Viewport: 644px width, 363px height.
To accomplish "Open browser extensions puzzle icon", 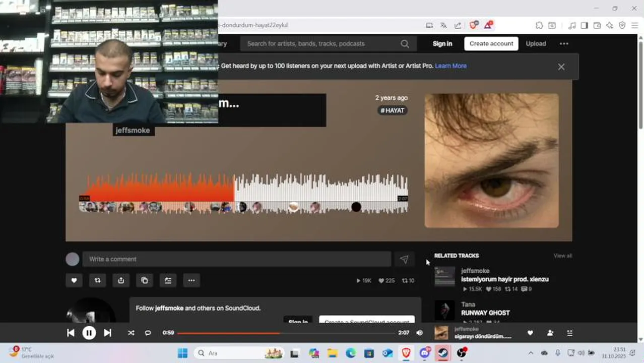I will tap(539, 25).
